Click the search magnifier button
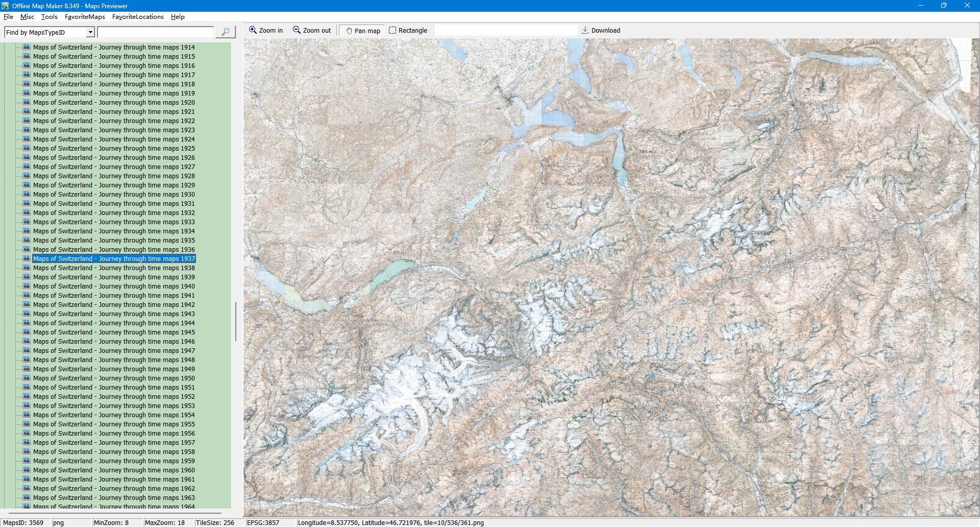980x527 pixels. [225, 32]
